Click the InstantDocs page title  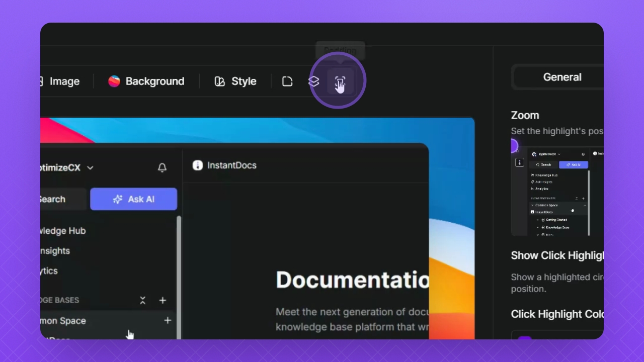pyautogui.click(x=232, y=165)
